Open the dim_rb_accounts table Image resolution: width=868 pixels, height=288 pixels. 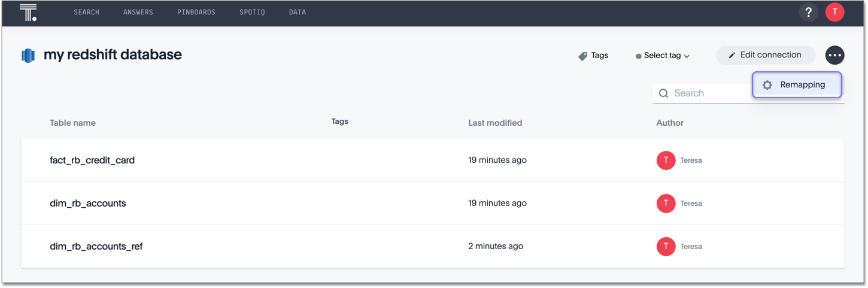tap(88, 204)
